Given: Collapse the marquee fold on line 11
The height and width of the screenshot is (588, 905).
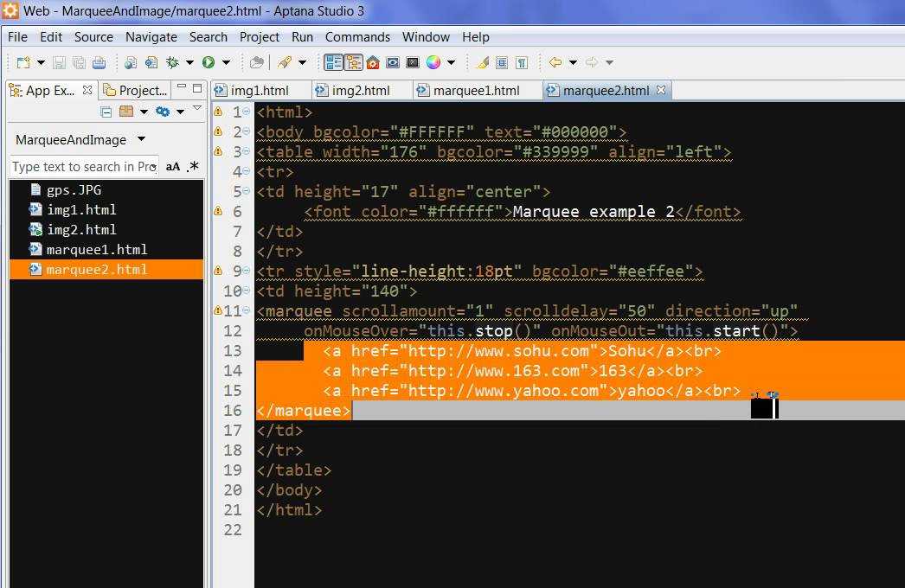Looking at the screenshot, I should [x=247, y=310].
